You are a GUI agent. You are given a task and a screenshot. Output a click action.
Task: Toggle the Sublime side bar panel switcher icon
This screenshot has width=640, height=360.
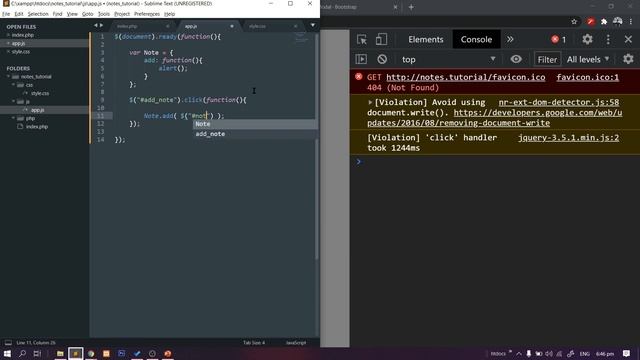8,342
